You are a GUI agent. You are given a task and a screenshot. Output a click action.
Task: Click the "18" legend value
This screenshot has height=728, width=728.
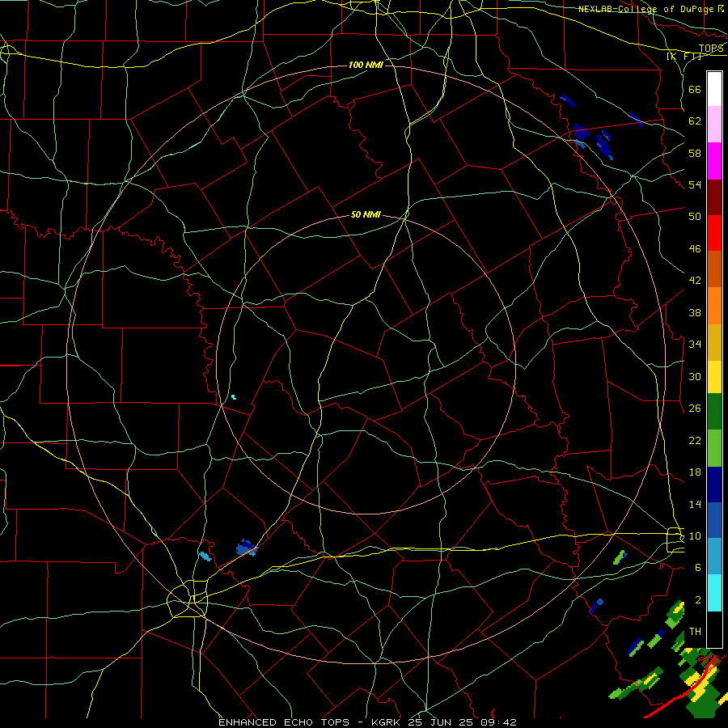coord(695,472)
